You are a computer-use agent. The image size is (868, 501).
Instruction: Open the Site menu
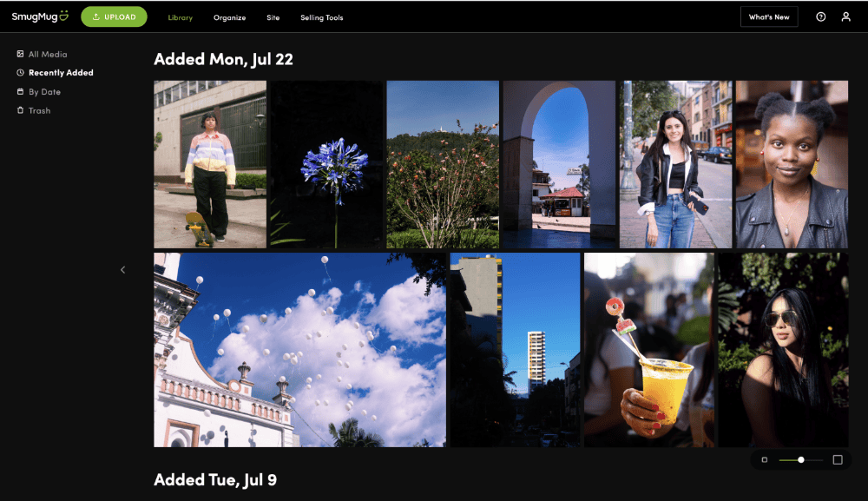pyautogui.click(x=273, y=17)
